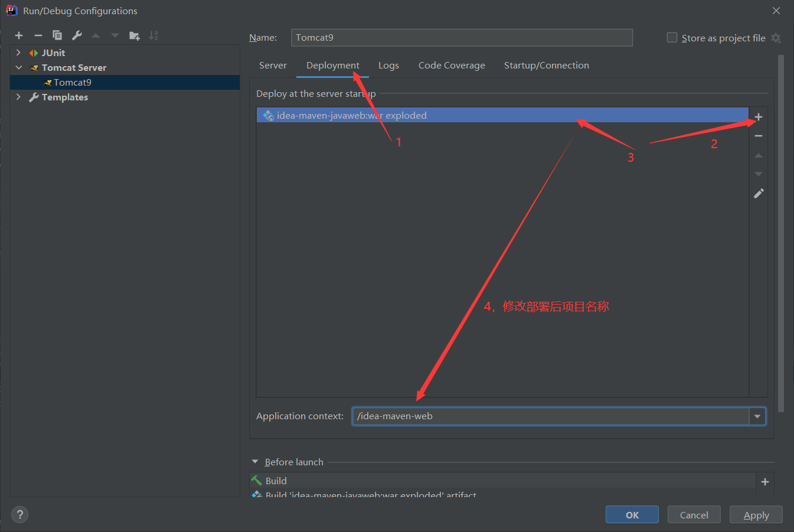Add a Before launch task
This screenshot has width=794, height=532.
pos(765,482)
